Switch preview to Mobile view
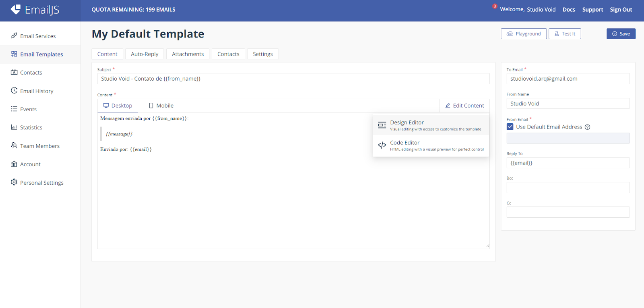This screenshot has width=644, height=308. tap(161, 106)
